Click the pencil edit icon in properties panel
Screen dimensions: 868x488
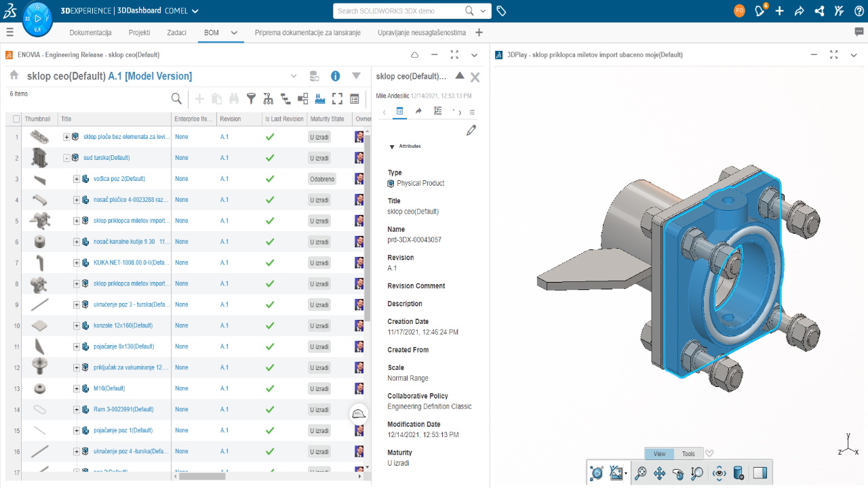(471, 130)
